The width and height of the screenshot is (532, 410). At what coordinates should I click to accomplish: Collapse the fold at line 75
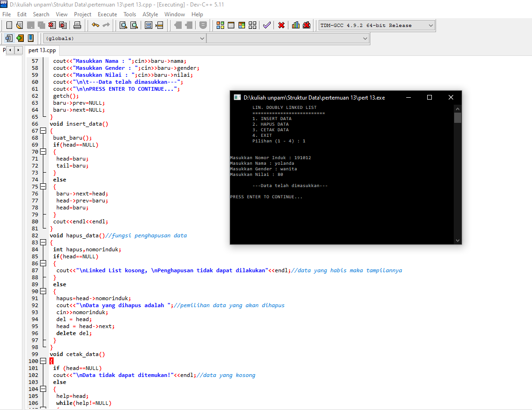[43, 186]
